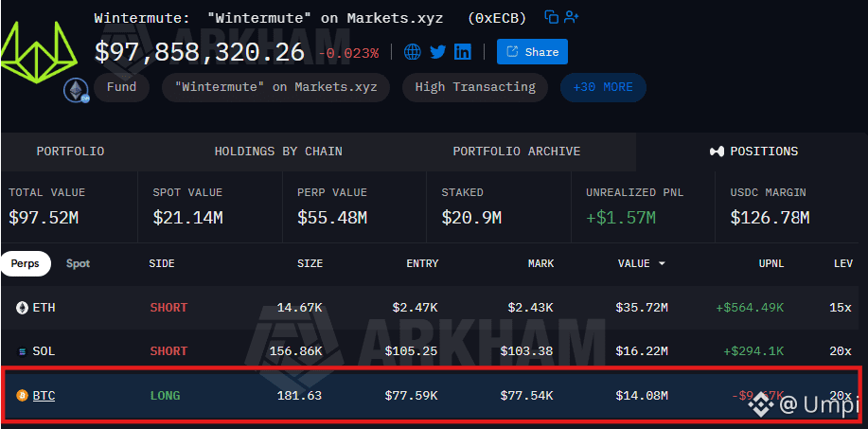868x429 pixels.
Task: Open the HOLDINGS BY CHAIN tab
Action: [278, 152]
